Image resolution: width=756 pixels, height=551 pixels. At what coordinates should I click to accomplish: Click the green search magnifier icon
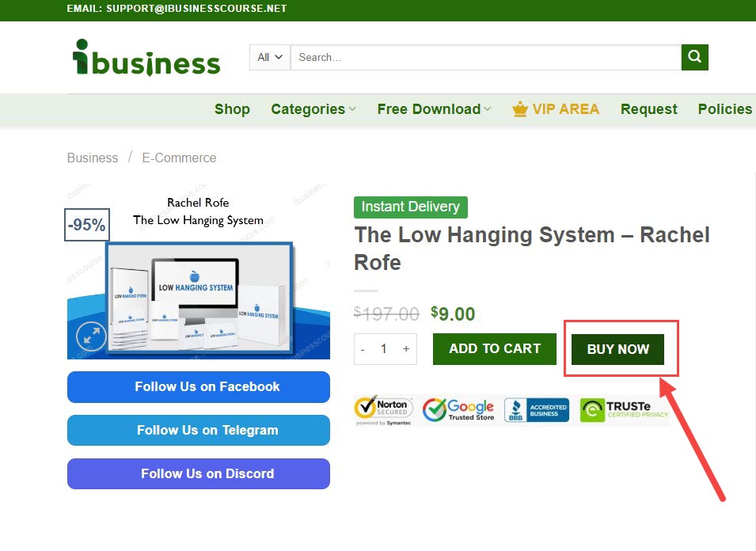pos(694,57)
